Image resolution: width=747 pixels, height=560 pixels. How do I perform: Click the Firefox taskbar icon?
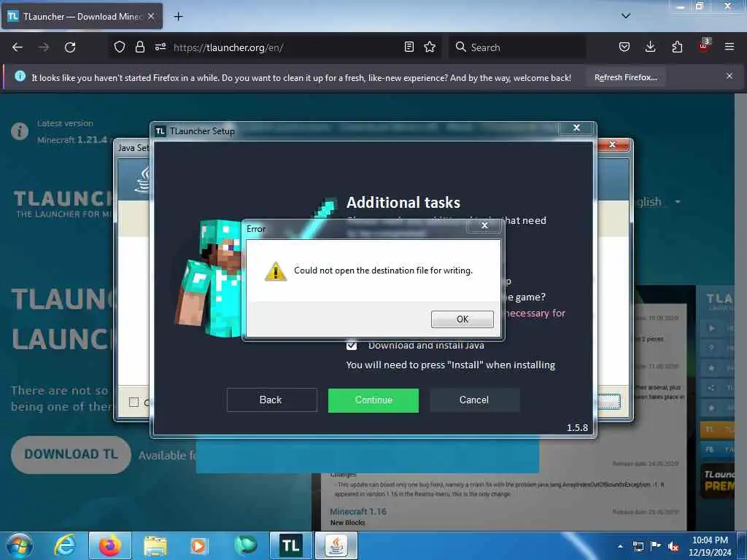coord(110,545)
